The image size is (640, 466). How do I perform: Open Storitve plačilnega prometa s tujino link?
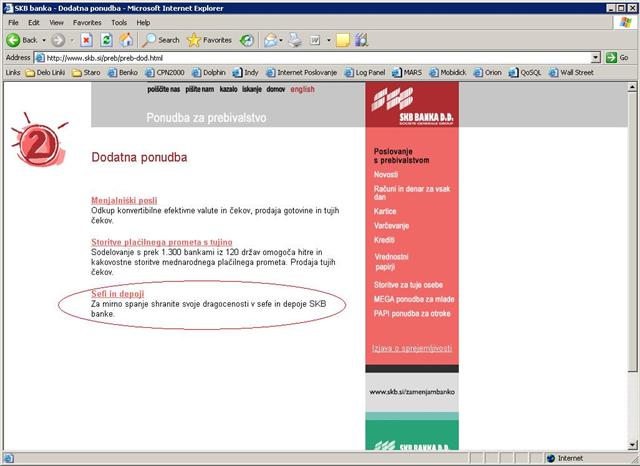pyautogui.click(x=162, y=242)
